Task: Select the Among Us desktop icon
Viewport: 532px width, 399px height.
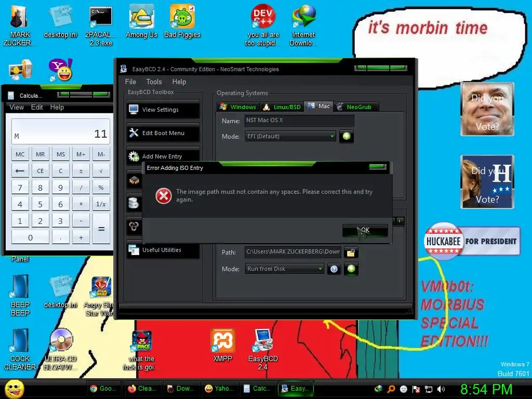Action: tap(141, 21)
